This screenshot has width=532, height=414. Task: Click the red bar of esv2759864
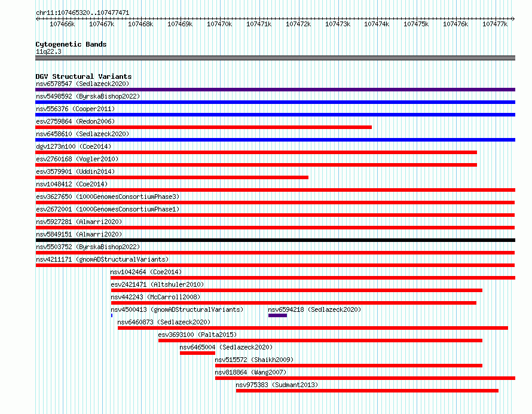pyautogui.click(x=204, y=127)
